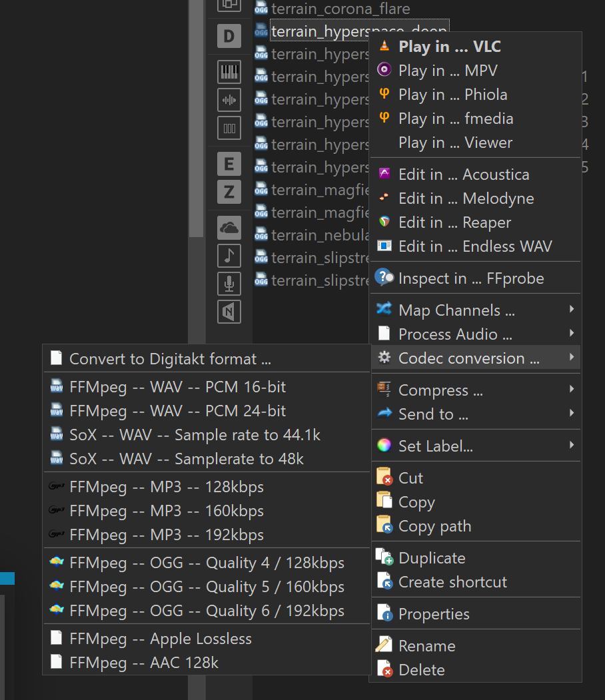
Task: Play the file in Phiola
Action: (476, 95)
